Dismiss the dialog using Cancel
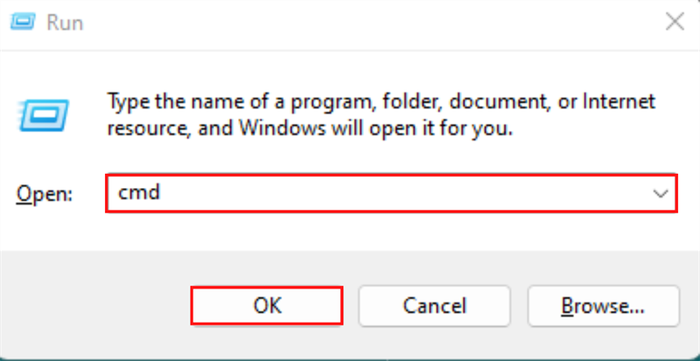Viewport: 700px width, 361px height. click(x=434, y=306)
